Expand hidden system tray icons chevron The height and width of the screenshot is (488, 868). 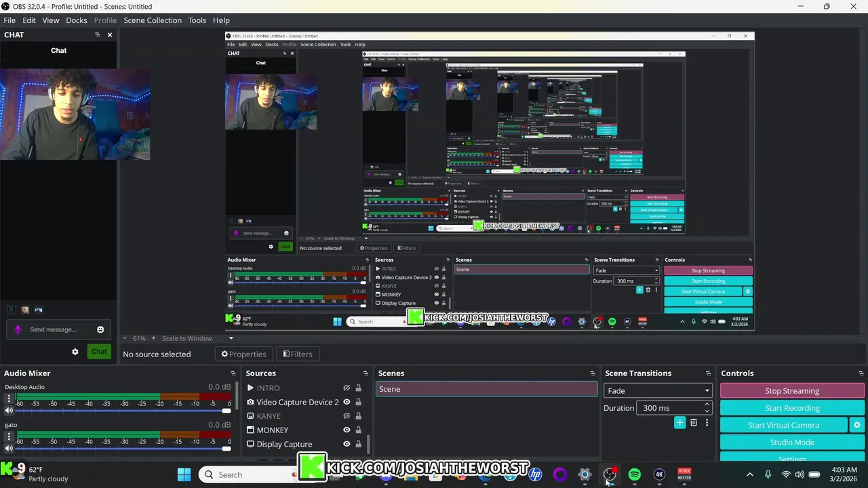[x=749, y=474]
